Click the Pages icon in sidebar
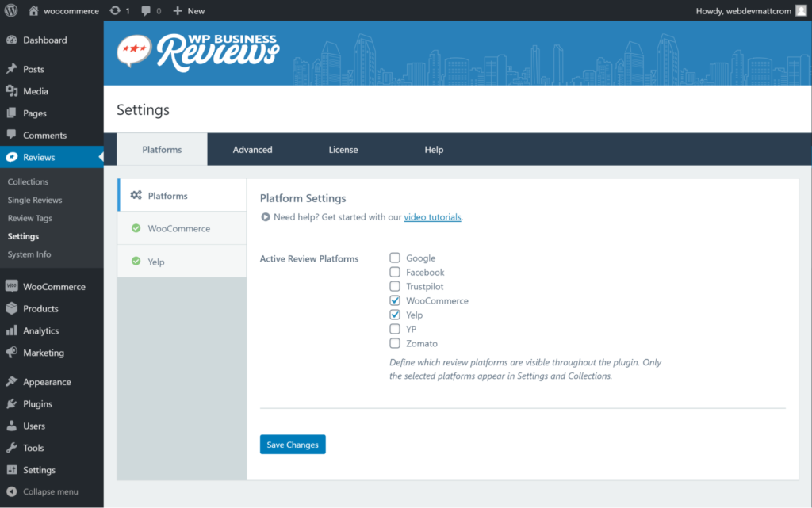 tap(11, 113)
